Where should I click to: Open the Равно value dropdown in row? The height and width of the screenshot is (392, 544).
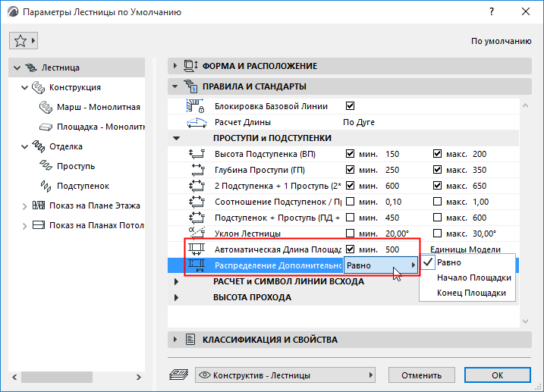click(x=381, y=265)
